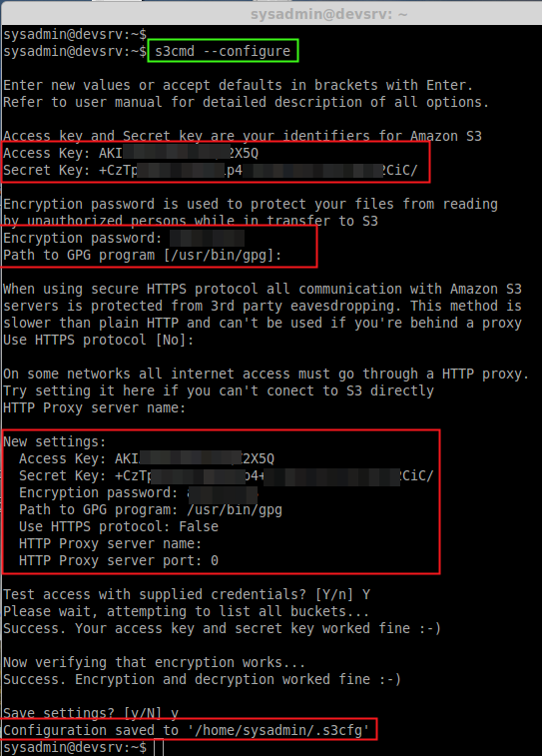Click the New settings heading
Screen dimensions: 542x756
(x=55, y=441)
